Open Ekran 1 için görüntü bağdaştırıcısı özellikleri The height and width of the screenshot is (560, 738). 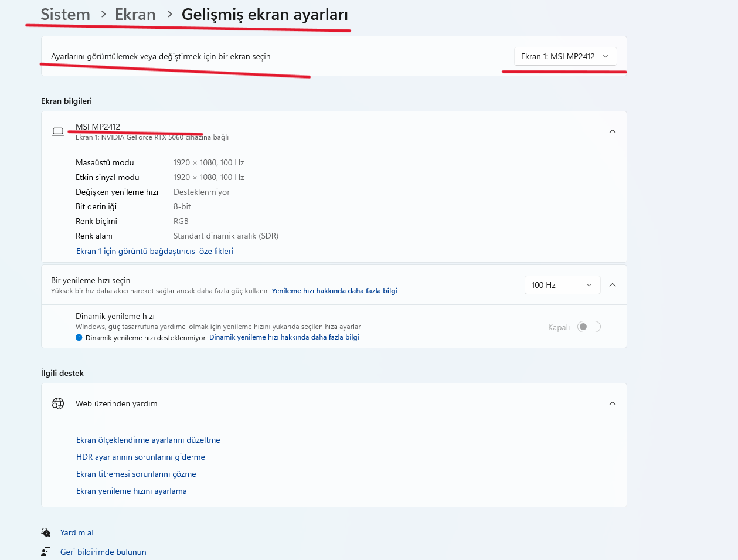155,251
